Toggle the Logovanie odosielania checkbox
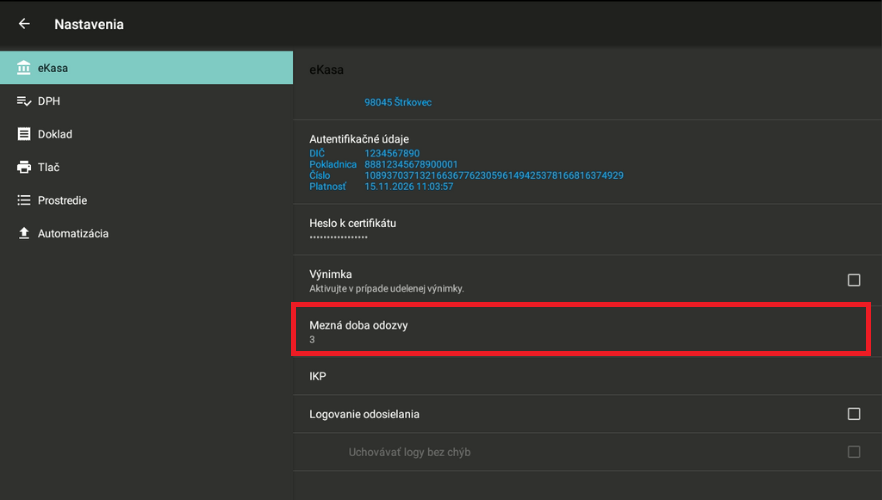882x500 pixels. pos(854,414)
